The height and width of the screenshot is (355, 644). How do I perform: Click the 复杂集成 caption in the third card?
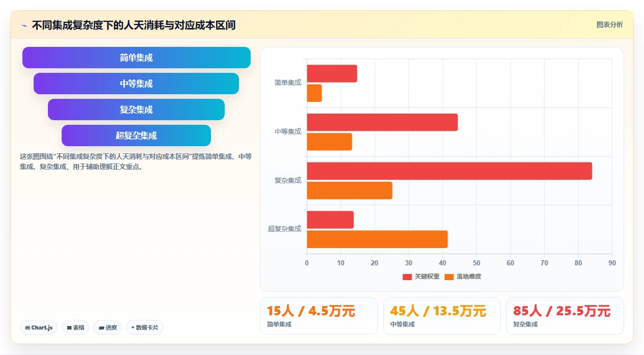pos(525,324)
